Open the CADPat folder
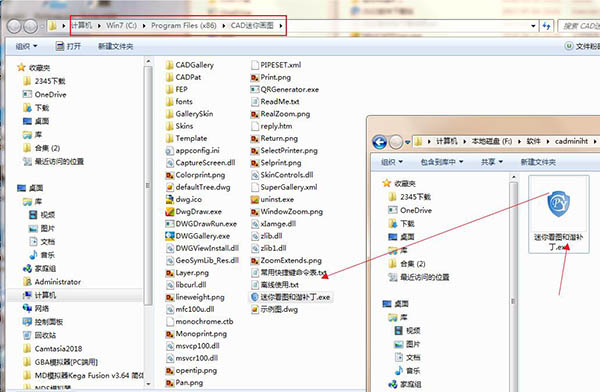 [184, 77]
